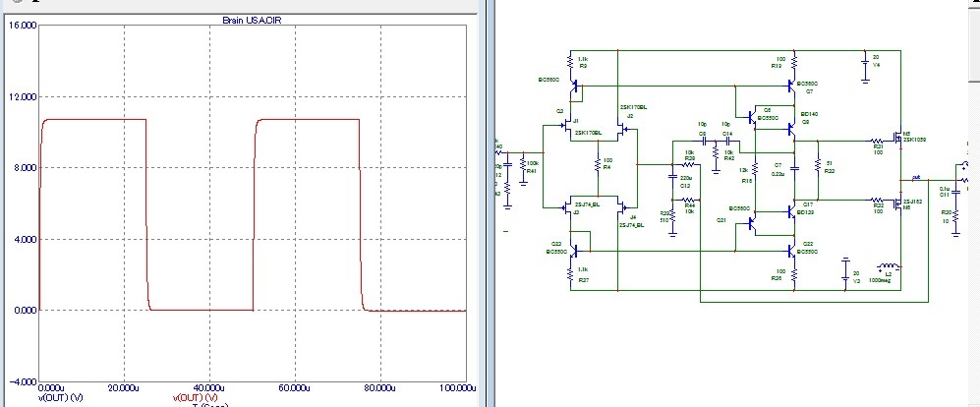Screen dimensions: 980x407
Task: Select capacitor C14 (10p)
Action: (x=727, y=142)
